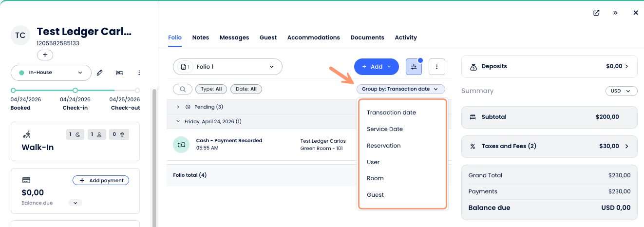
Task: Click the Taxes and Fees percent icon
Action: click(x=473, y=146)
